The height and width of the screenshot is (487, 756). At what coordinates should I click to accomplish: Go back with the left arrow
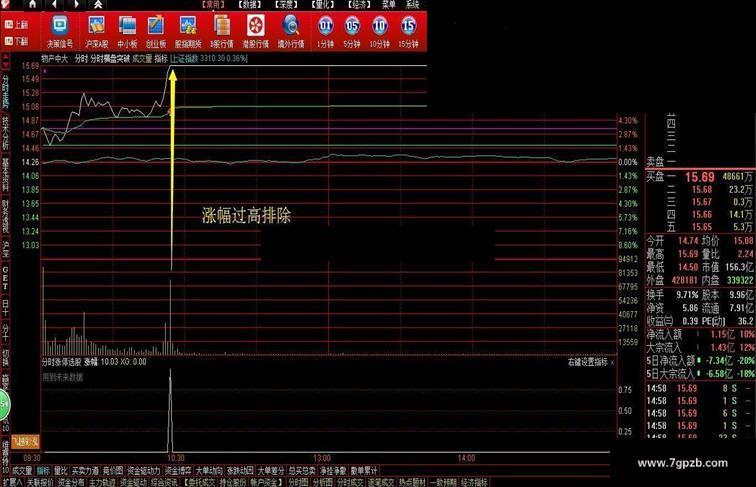coord(54,5)
